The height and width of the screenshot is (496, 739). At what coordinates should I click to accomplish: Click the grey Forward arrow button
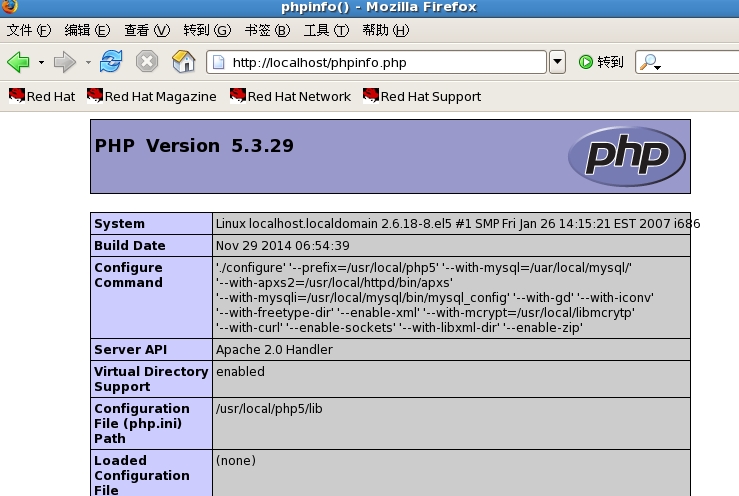coord(65,62)
